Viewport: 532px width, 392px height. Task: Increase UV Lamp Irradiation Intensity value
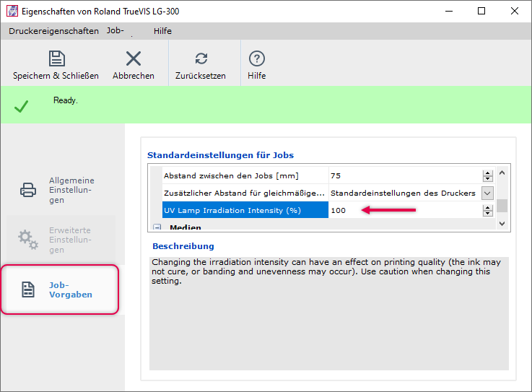(x=487, y=208)
